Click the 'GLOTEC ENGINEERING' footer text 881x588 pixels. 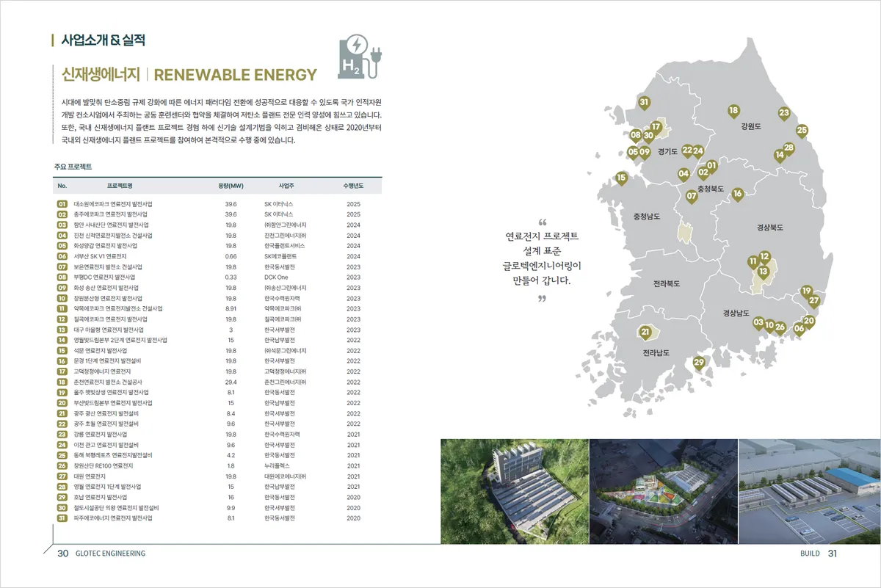pyautogui.click(x=110, y=553)
